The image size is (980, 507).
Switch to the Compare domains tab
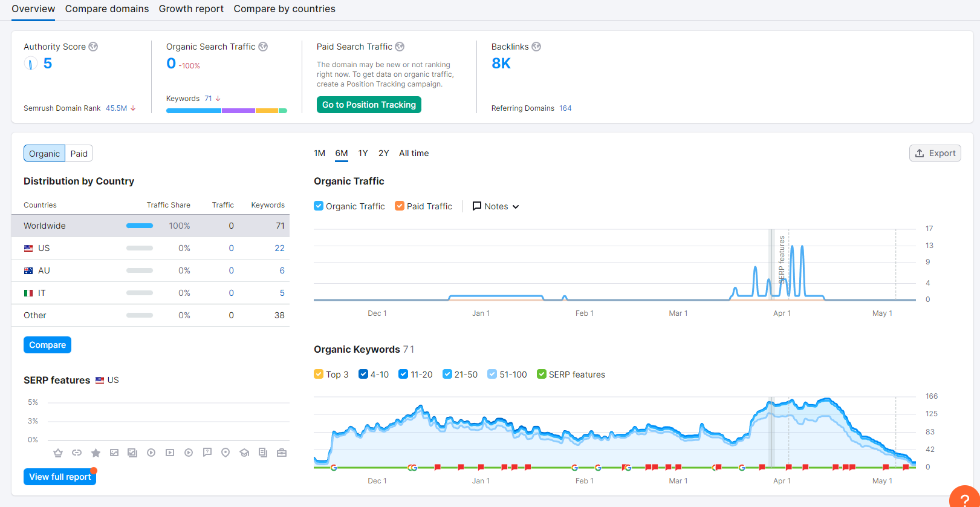107,9
